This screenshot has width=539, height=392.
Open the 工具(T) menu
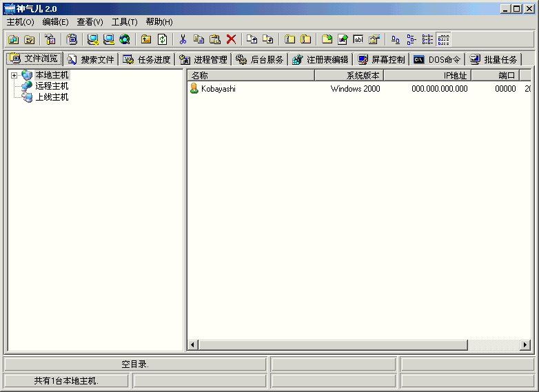point(124,22)
